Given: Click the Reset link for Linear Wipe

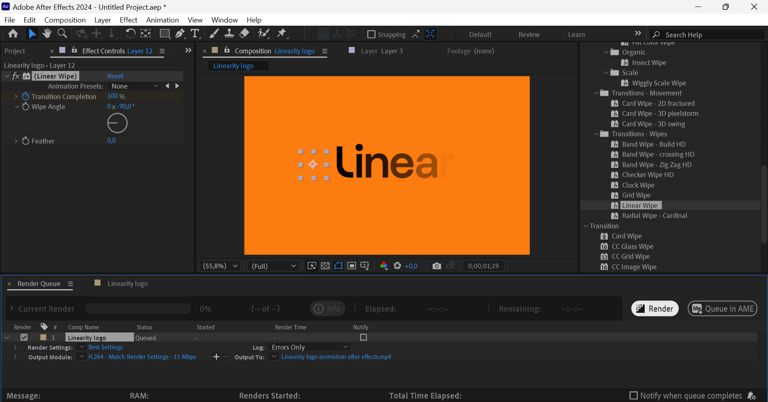Looking at the screenshot, I should pyautogui.click(x=115, y=76).
